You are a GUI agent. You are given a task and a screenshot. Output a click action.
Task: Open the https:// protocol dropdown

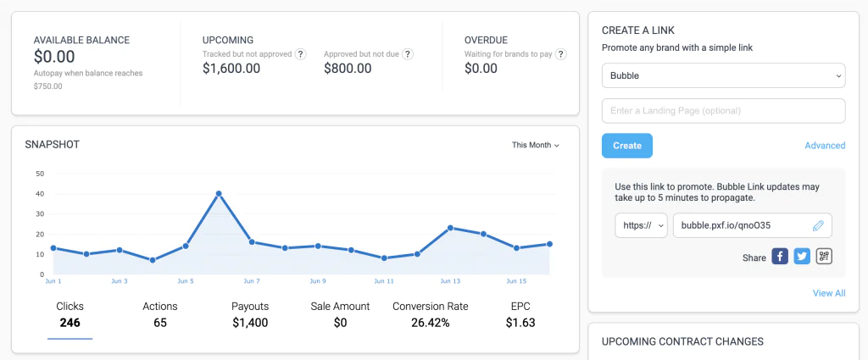pyautogui.click(x=642, y=225)
